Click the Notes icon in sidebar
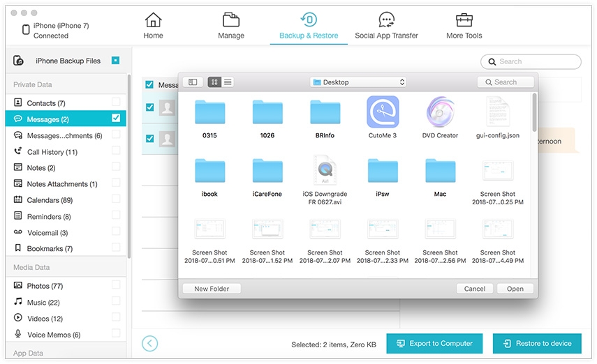The height and width of the screenshot is (364, 597). pos(18,167)
